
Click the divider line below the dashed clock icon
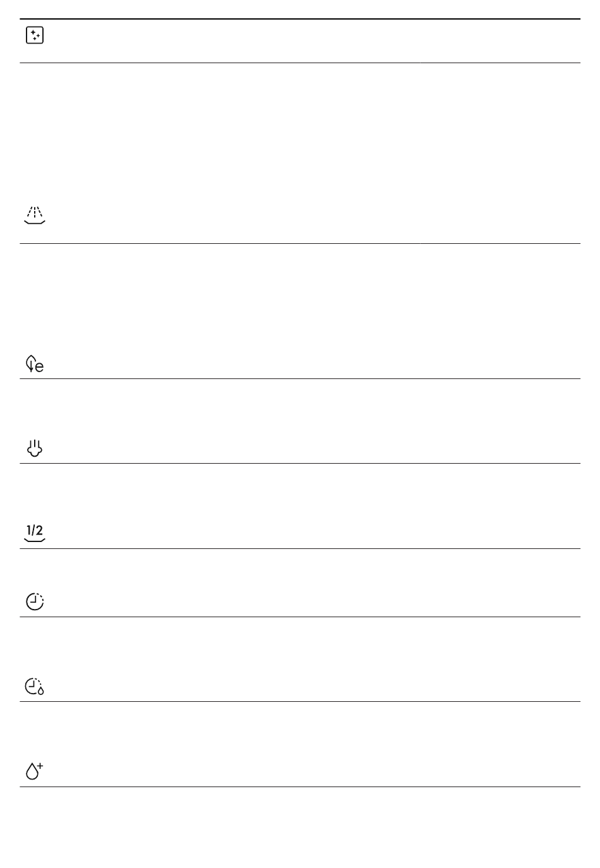pyautogui.click(x=300, y=617)
